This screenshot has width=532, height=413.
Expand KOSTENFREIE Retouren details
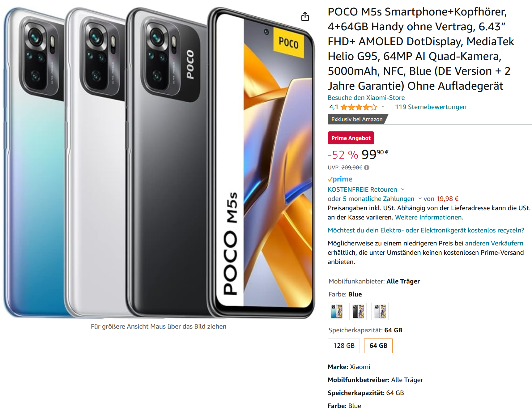point(403,189)
